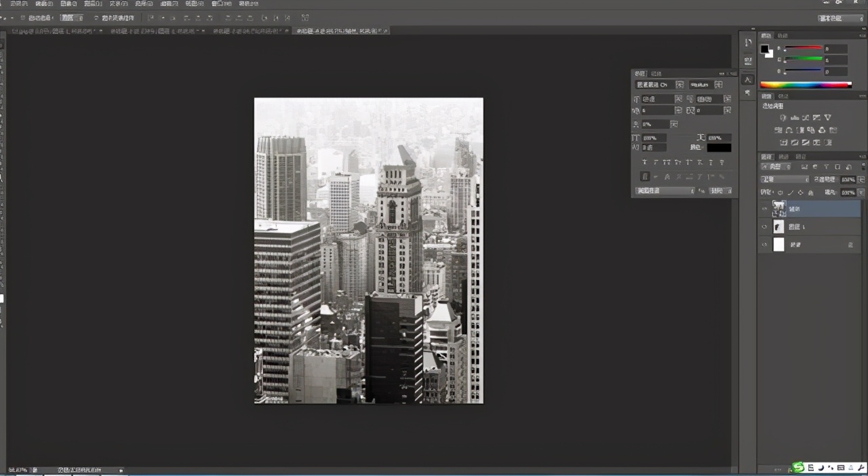868x476 pixels.
Task: Toggle Show Transform Controls checkbox
Action: 96,17
